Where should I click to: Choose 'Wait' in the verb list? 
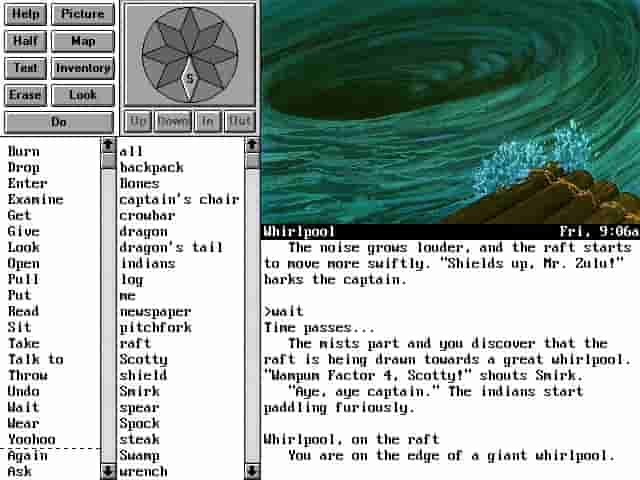[x=24, y=407]
